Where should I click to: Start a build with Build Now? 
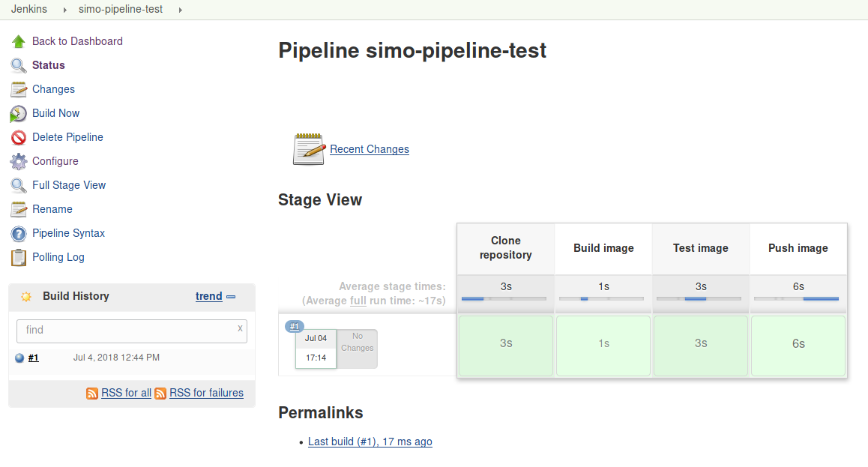(x=56, y=113)
